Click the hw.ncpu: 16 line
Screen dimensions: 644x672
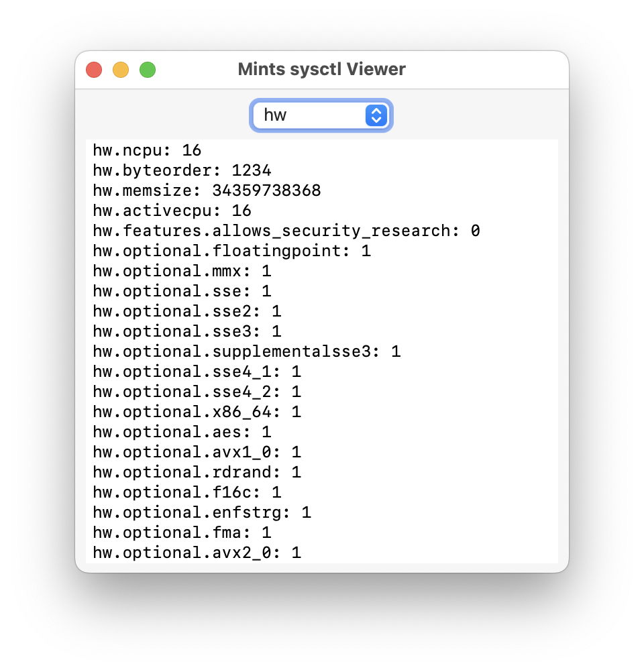147,150
